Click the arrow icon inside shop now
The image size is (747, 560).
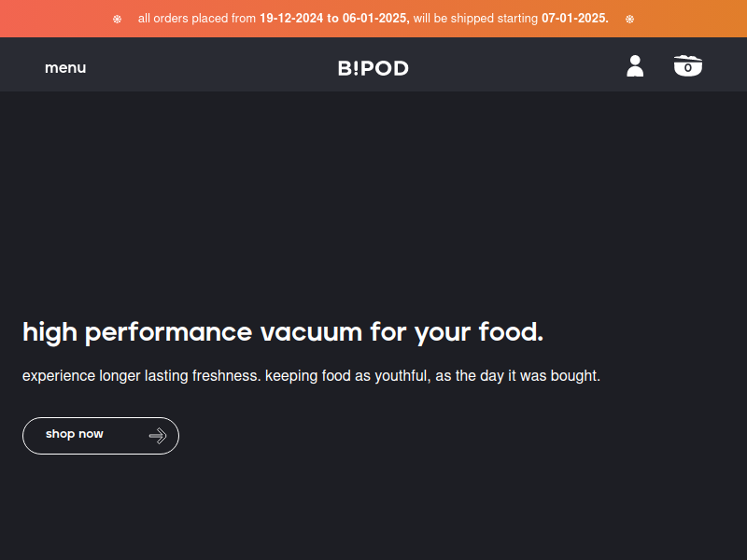click(158, 436)
